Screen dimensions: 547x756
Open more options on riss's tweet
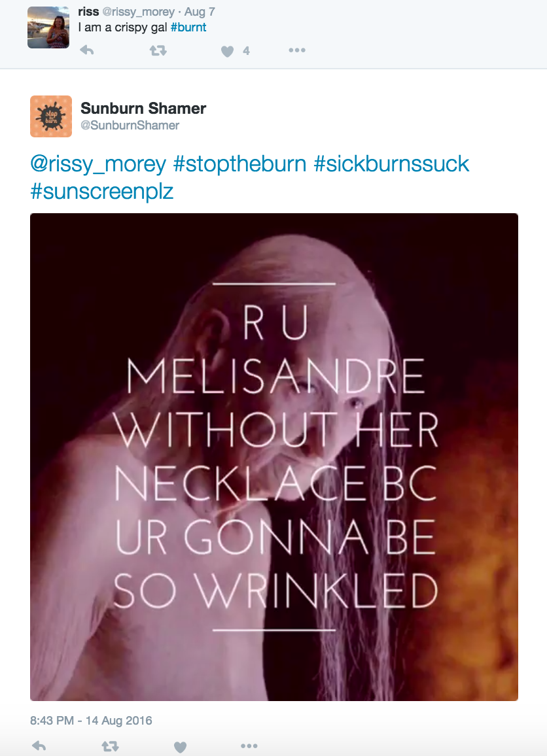(x=297, y=50)
